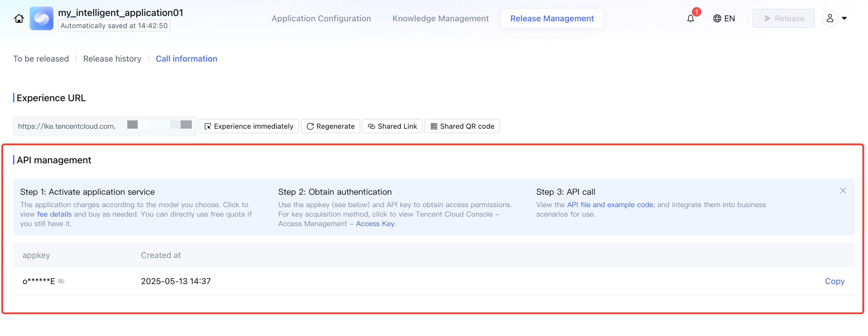Open the To be released sub-tab
The width and height of the screenshot is (868, 336).
click(41, 59)
